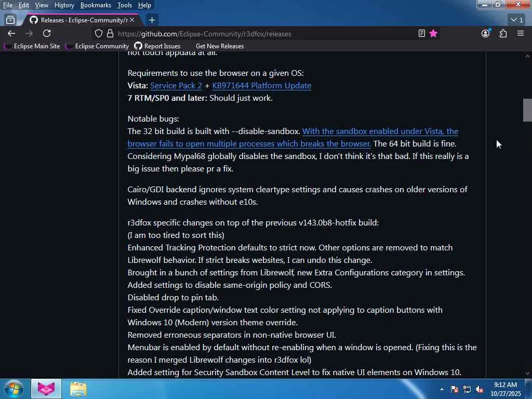This screenshot has height=399, width=532.
Task: View site security padlock info
Action: click(110, 34)
